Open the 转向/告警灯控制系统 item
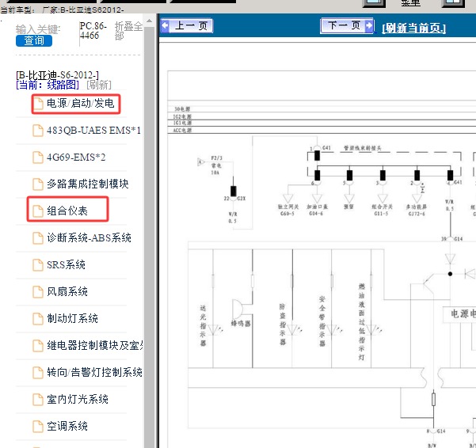Image resolution: width=476 pixels, height=448 pixels. point(94,372)
